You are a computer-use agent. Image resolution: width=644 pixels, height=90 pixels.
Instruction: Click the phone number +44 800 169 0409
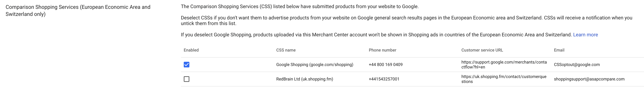[386, 65]
